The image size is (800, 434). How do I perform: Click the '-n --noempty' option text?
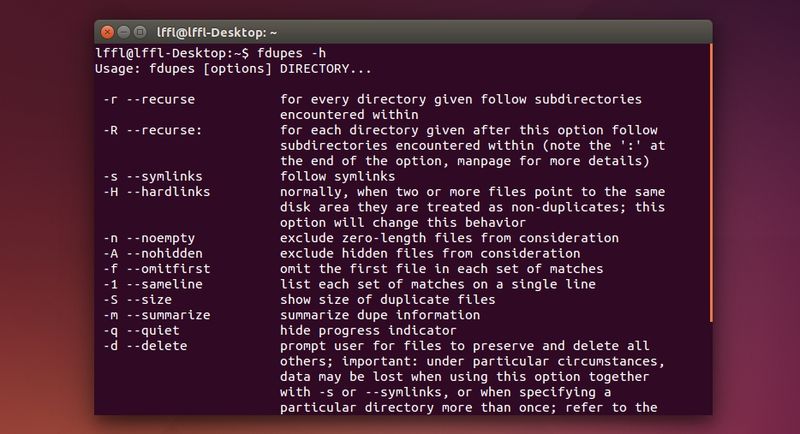click(x=154, y=237)
